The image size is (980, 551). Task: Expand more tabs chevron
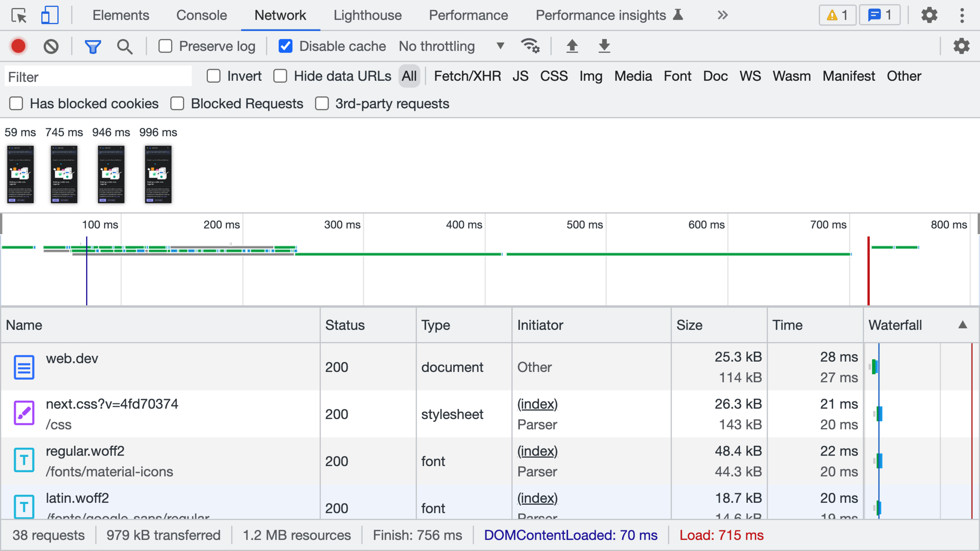point(722,16)
